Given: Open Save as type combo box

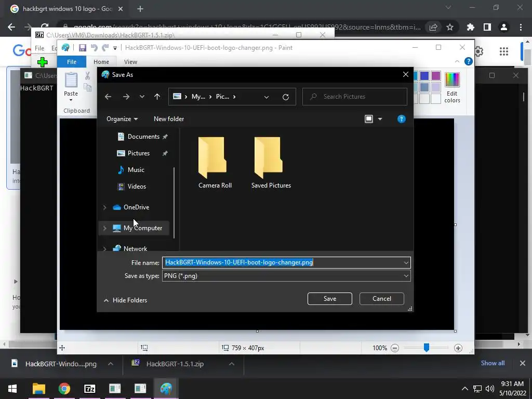Looking at the screenshot, I should [286, 276].
